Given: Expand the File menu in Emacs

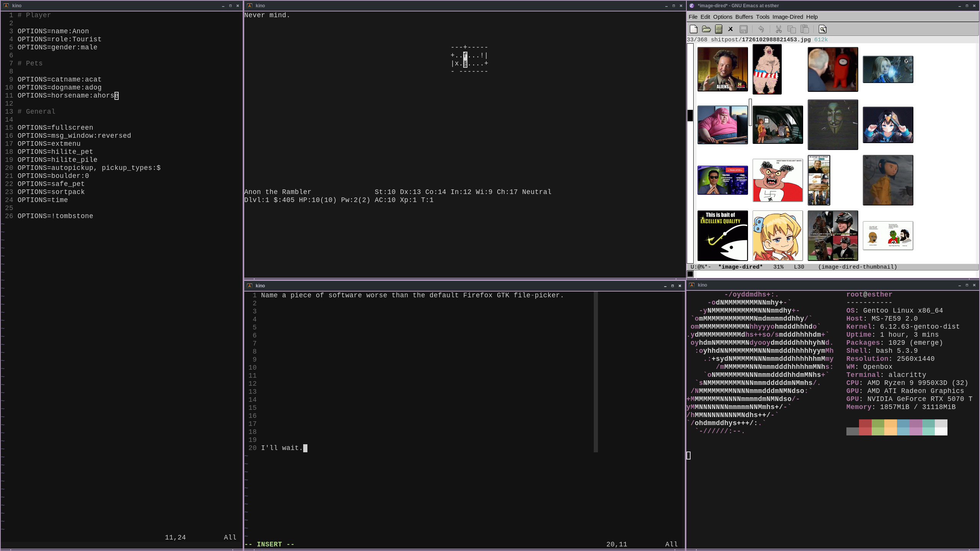Looking at the screenshot, I should (693, 17).
